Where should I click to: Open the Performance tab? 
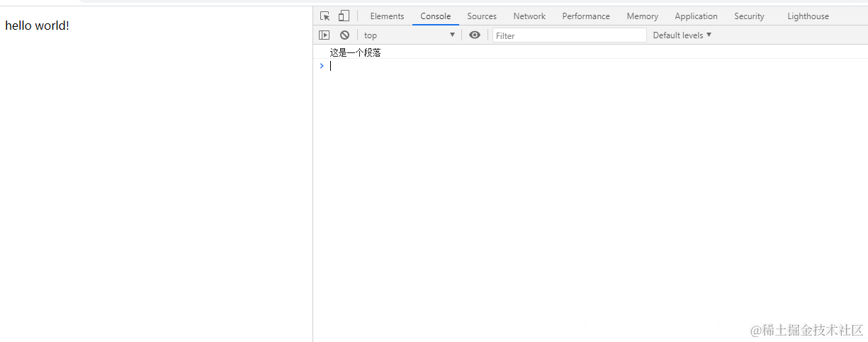coord(586,16)
